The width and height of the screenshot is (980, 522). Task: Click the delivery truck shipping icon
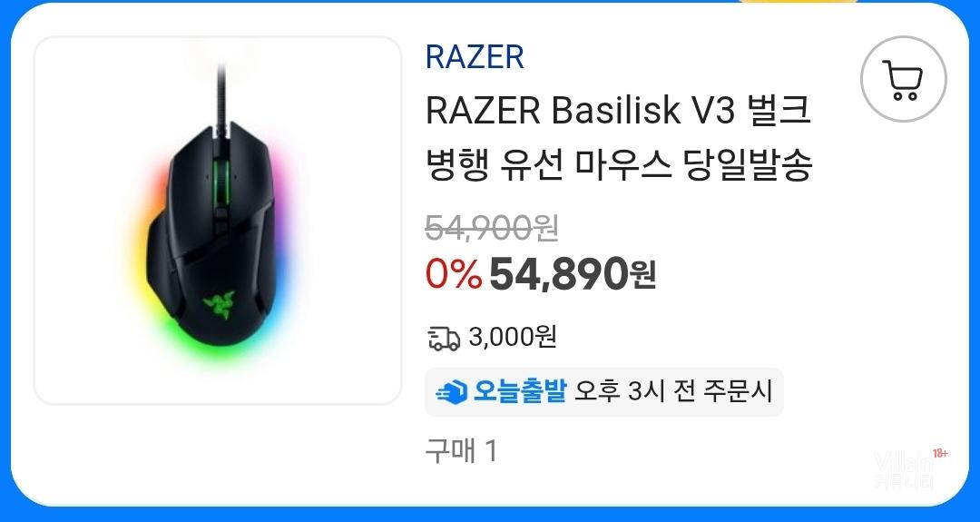click(444, 339)
